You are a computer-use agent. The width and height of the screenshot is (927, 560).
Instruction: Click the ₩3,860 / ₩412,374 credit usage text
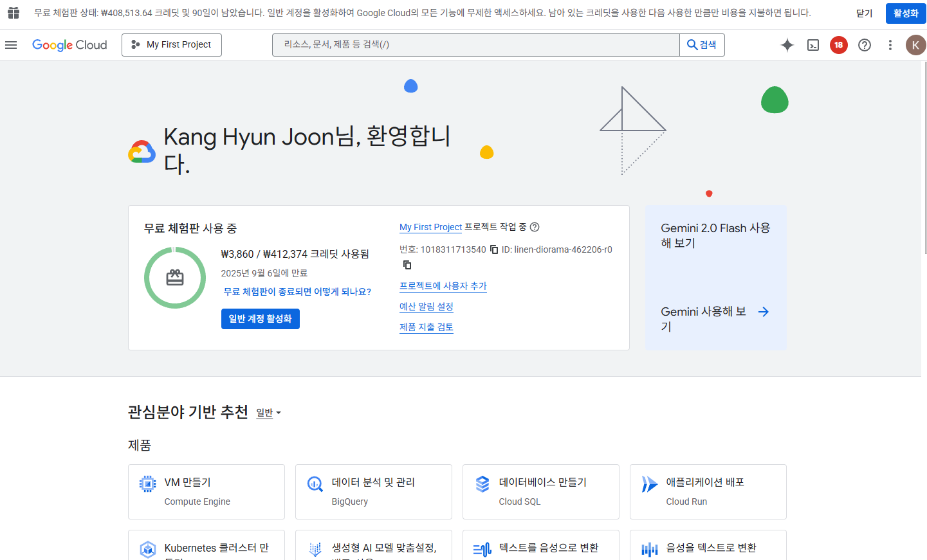tap(295, 254)
